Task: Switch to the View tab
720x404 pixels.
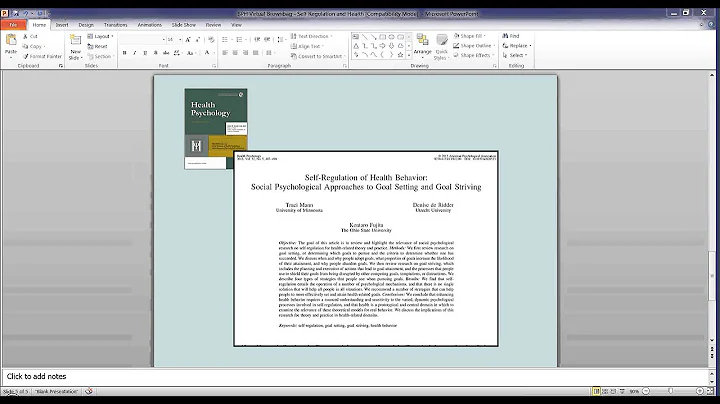Action: coord(236,25)
